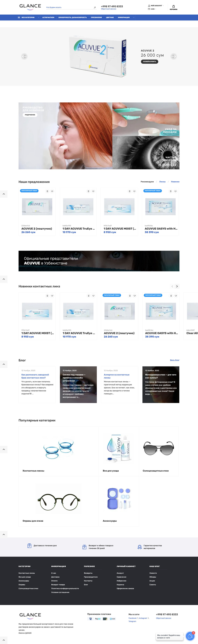Go to next slide in banner
The image size is (198, 644).
(174, 56)
